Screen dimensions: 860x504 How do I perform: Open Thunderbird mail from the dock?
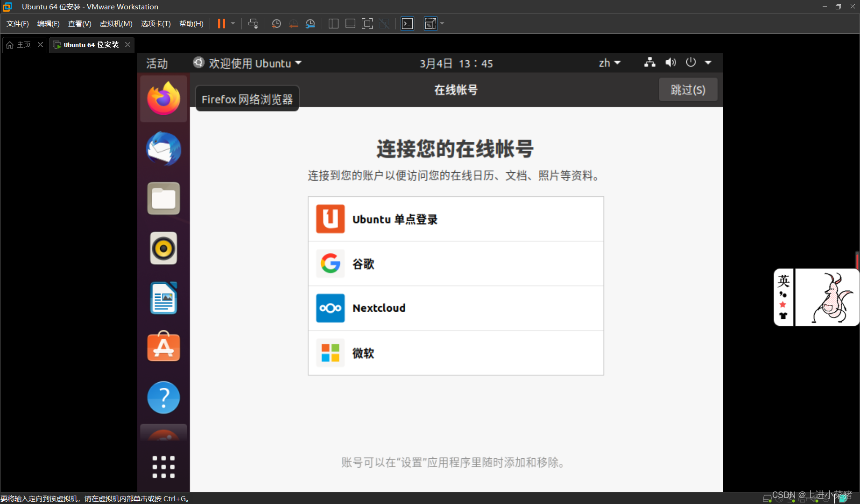point(163,148)
